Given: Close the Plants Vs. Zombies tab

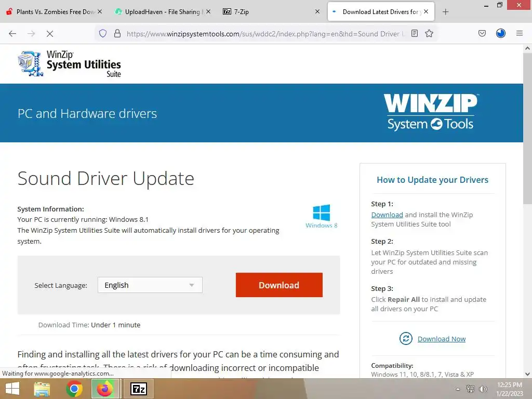Looking at the screenshot, I should [100, 11].
